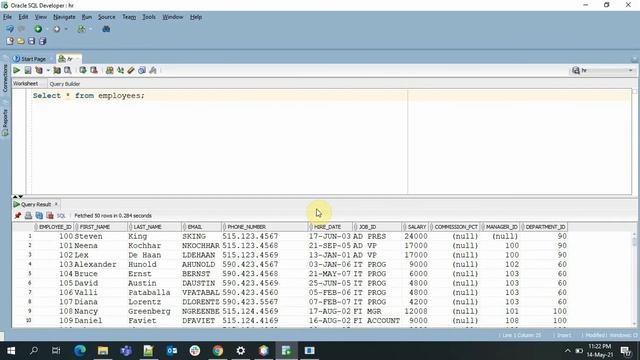640x360 pixels.
Task: Click the Print icon in Query Result toolbar
Action: [x=28, y=216]
